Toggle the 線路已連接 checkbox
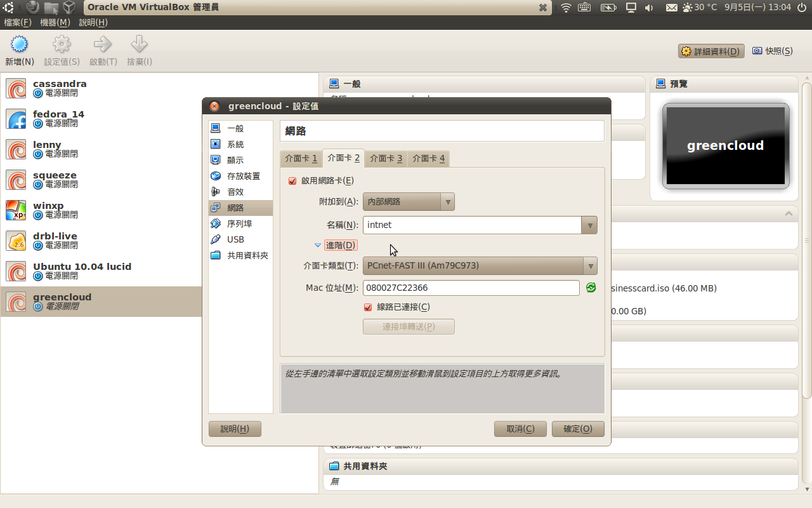Screen dimensions: 812x508 click(368, 307)
